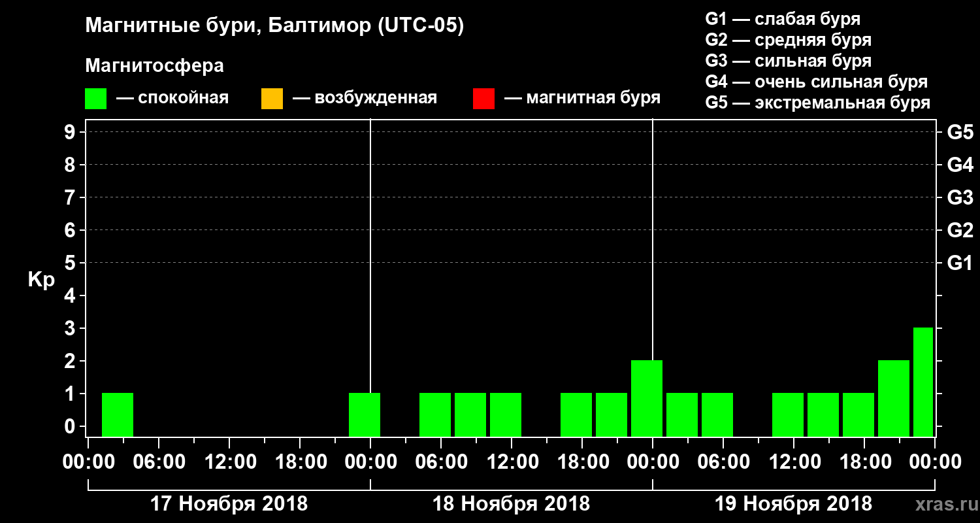This screenshot has height=523, width=980.
Task: Click the 'G5' label on right axis
Action: (x=960, y=132)
